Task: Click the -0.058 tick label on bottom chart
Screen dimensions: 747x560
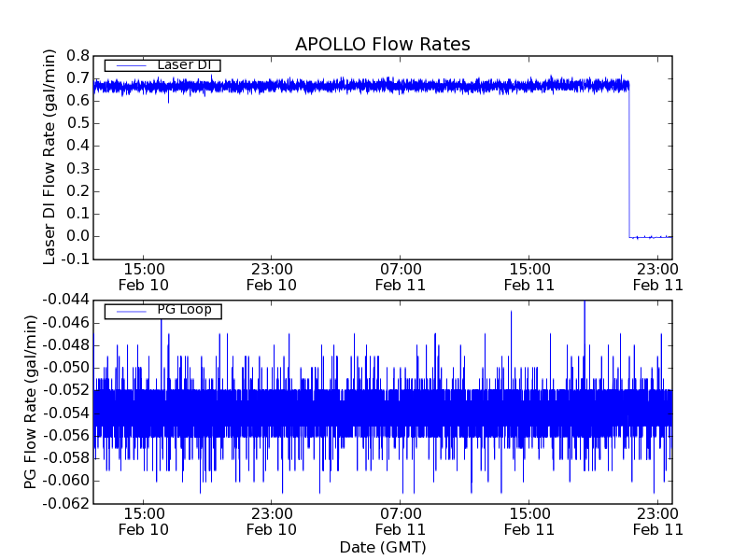Action: pyautogui.click(x=65, y=458)
